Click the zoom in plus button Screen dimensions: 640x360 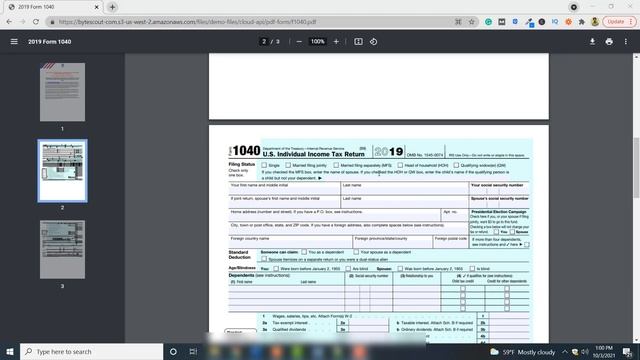click(x=336, y=42)
